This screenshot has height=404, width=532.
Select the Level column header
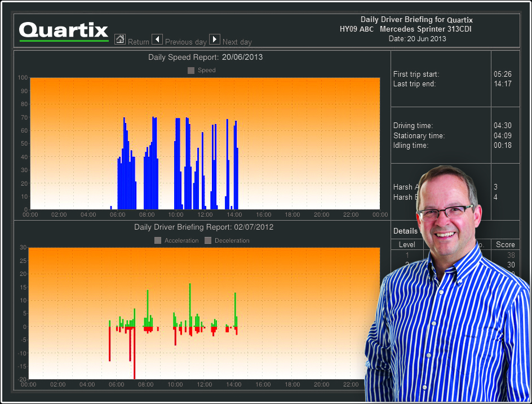click(x=407, y=244)
